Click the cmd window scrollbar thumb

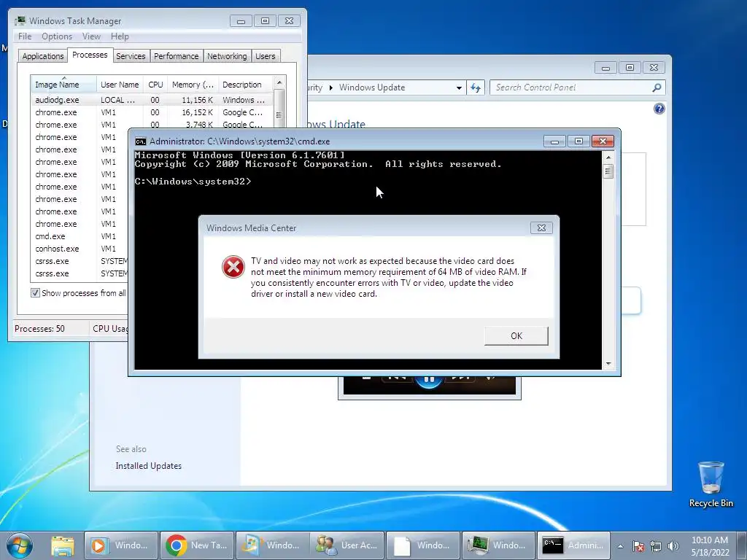[x=608, y=171]
